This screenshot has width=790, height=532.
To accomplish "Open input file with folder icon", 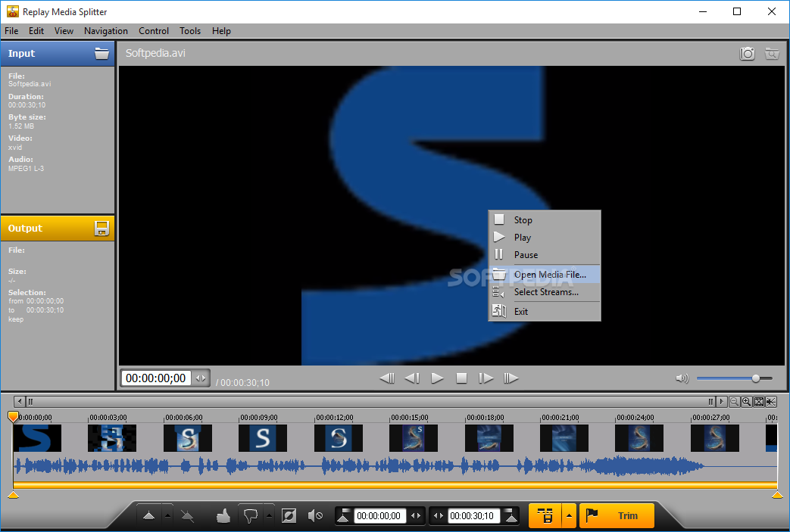I will pyautogui.click(x=101, y=53).
